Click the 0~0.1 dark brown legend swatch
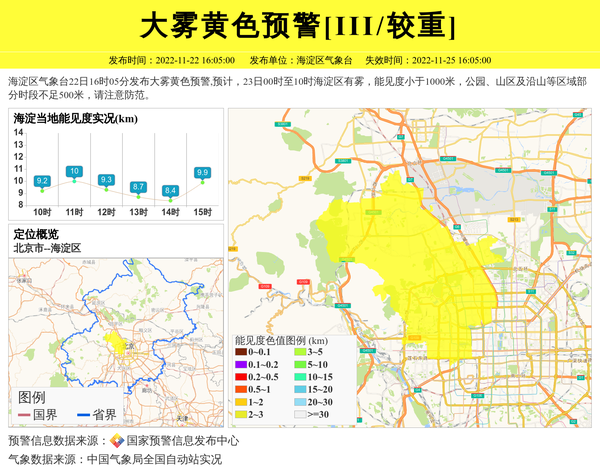Viewport: 600px width, 471px height. coord(241,353)
